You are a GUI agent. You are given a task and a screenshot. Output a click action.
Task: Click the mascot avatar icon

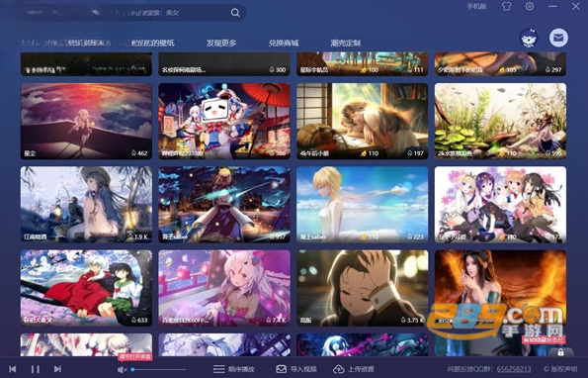(529, 38)
